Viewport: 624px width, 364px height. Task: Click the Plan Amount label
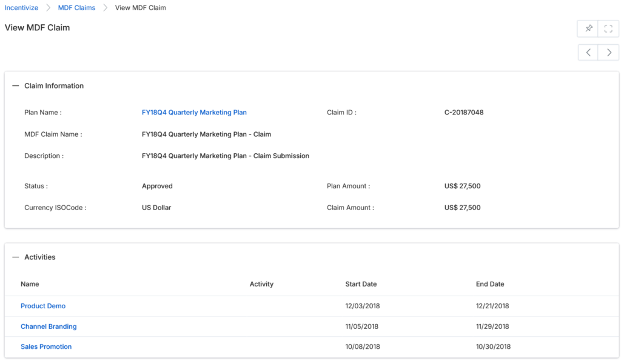[x=348, y=186]
